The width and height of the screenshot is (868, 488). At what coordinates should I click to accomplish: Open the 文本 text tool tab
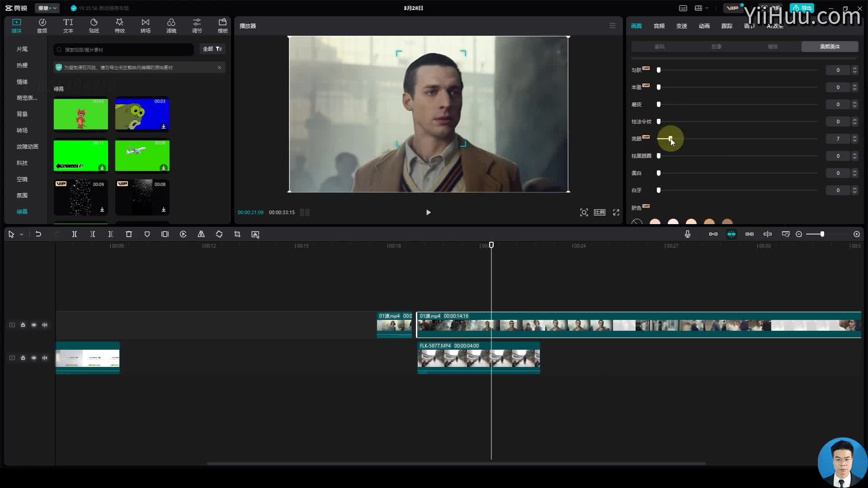coord(68,26)
